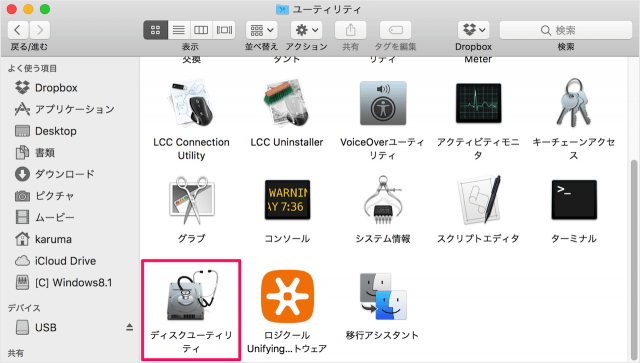The height and width of the screenshot is (363, 640).
Task: Click the 検索 search field
Action: [566, 30]
